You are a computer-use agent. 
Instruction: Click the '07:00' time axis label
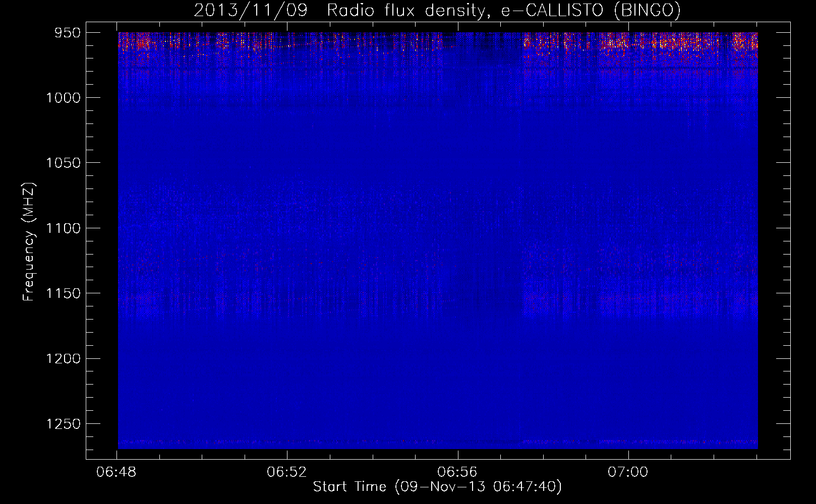coord(628,472)
